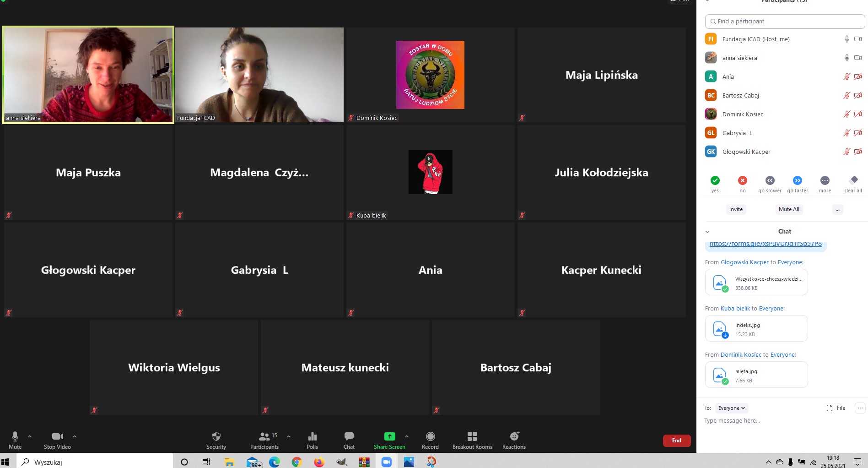The width and height of the screenshot is (868, 468).
Task: Select anna siekiera video tile
Action: (88, 75)
